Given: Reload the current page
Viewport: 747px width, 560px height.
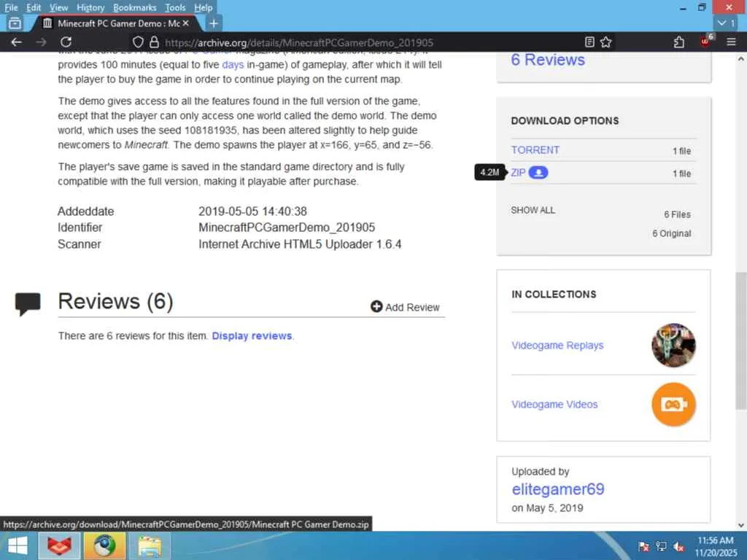Looking at the screenshot, I should pyautogui.click(x=66, y=42).
